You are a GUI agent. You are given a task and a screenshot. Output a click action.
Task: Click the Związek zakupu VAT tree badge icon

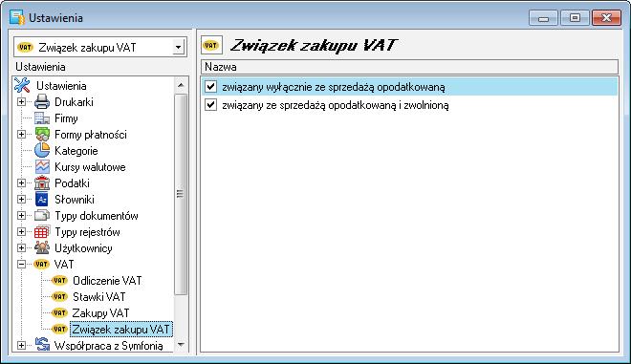click(x=59, y=329)
